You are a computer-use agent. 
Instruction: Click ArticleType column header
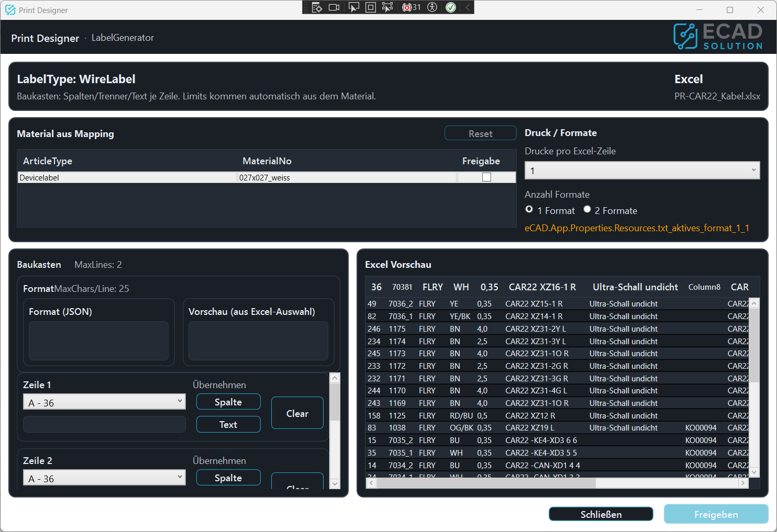point(127,161)
